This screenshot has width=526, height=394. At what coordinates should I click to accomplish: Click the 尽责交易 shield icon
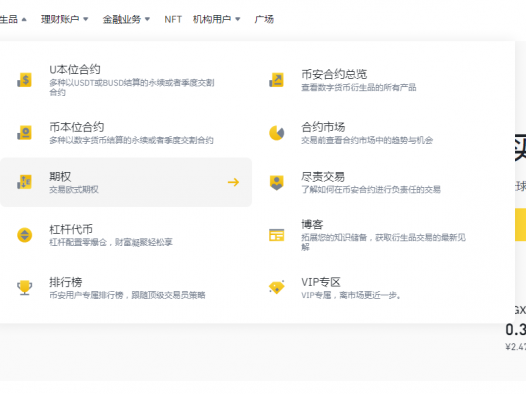(276, 182)
